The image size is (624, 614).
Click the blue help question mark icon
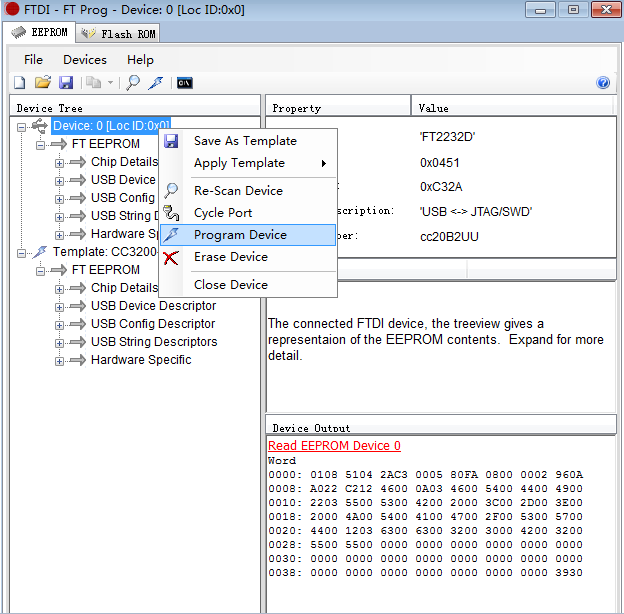[603, 82]
